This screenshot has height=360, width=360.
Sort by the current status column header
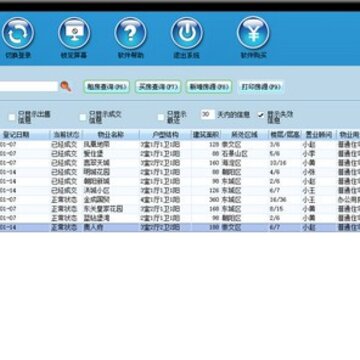(66, 135)
